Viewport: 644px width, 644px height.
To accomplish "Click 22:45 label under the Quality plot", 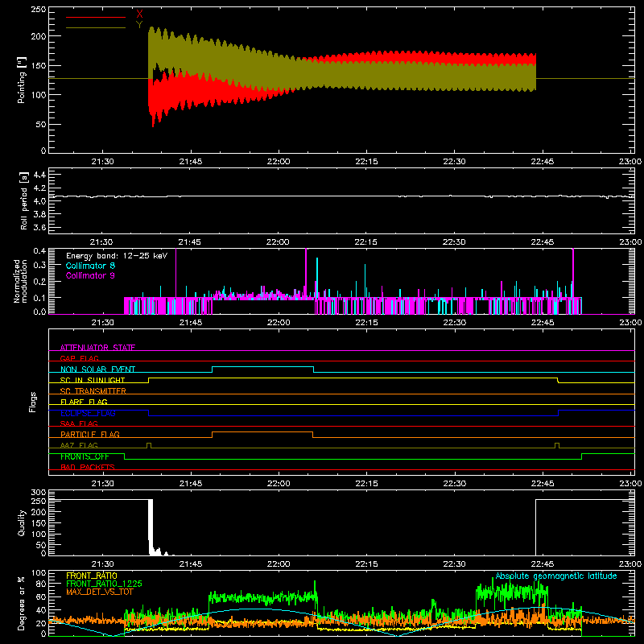I will [542, 564].
